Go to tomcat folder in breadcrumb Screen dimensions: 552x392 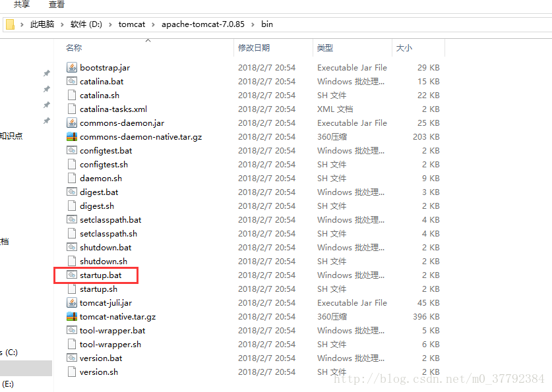132,24
